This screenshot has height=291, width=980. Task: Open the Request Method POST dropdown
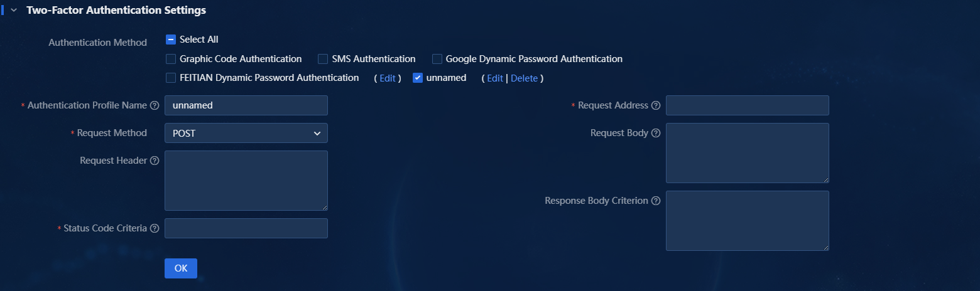(x=246, y=133)
